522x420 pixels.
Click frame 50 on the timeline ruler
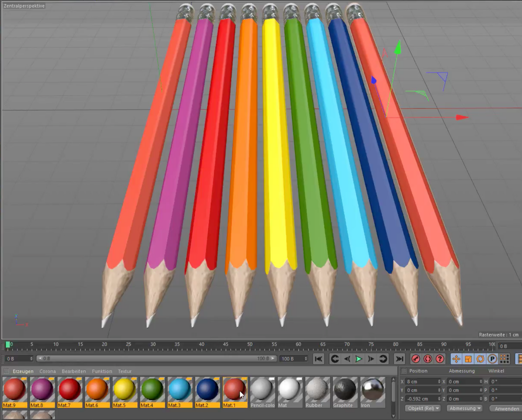[x=250, y=345]
